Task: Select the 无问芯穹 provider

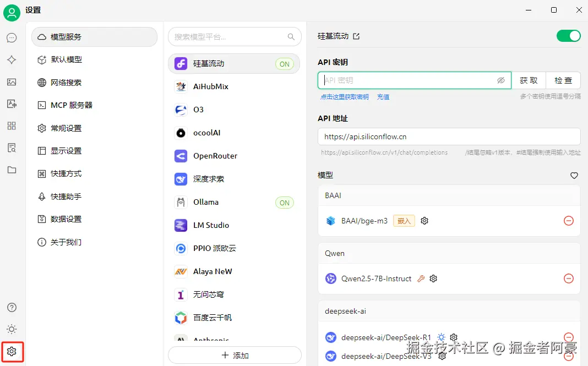Action: point(234,295)
